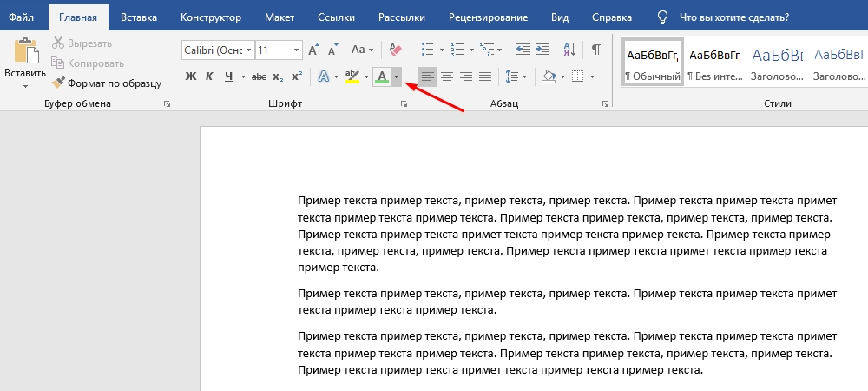Expand the font size combo box
Screen dimensions: 868x391
(x=297, y=50)
